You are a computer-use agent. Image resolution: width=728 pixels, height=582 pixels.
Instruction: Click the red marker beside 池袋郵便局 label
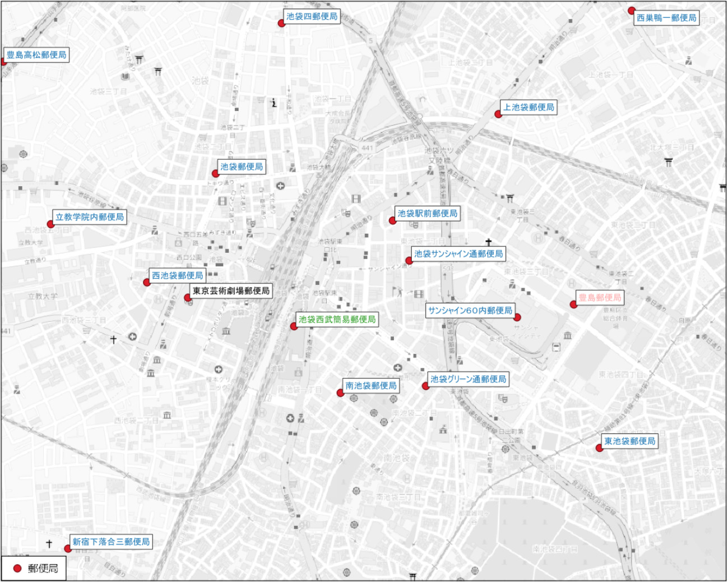(215, 173)
